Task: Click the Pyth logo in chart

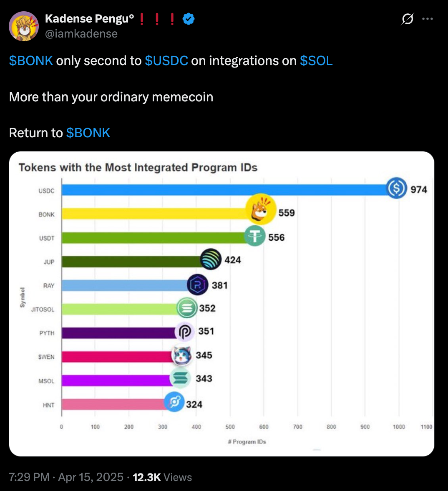Action: [185, 332]
